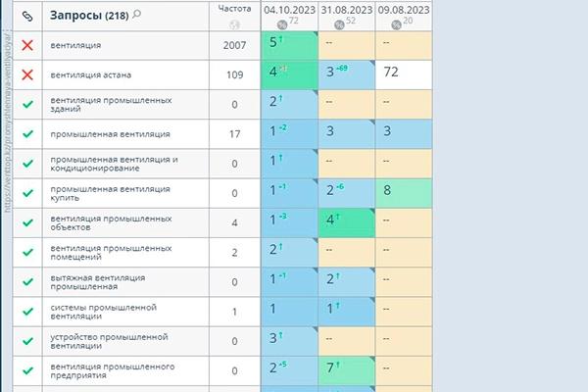Screen dimensions: 588x392
Task: Select the query системы промышленной вентиляции
Action: pyautogui.click(x=104, y=312)
